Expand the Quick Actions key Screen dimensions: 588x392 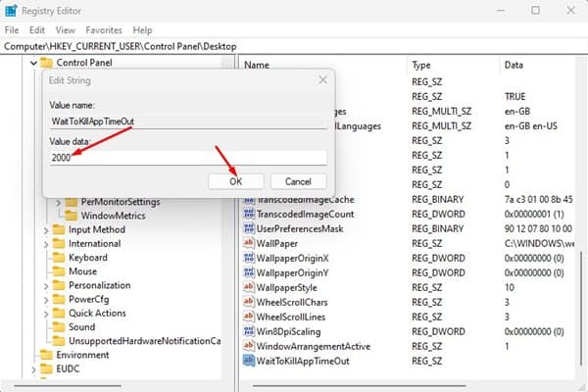click(x=46, y=314)
